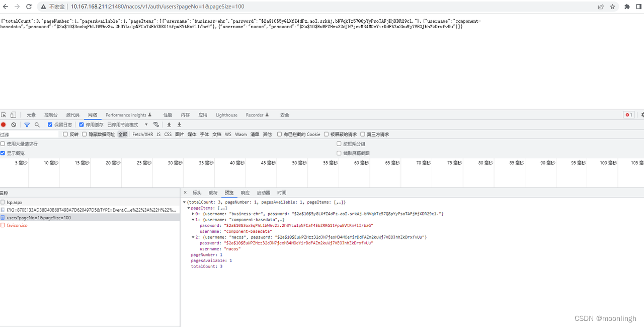Filter requests by Wasm type
Screen dimensions: 644x327
241,135
